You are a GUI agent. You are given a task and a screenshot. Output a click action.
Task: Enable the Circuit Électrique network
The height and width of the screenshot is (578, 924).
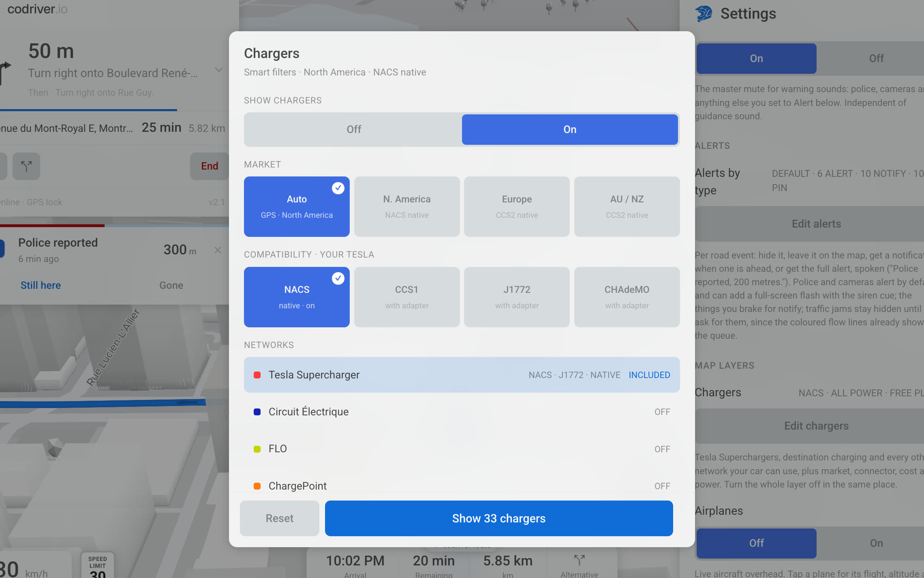pyautogui.click(x=462, y=412)
